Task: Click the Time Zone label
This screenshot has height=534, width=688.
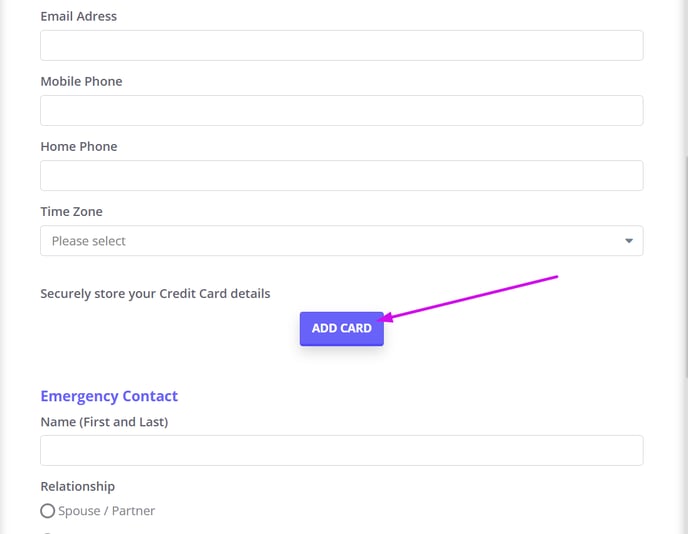Action: click(72, 211)
